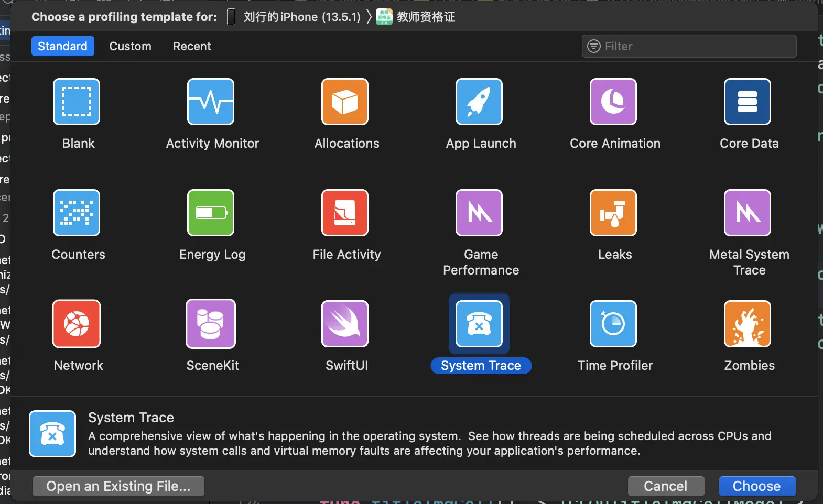
Task: Choose the Leaks template icon
Action: click(613, 213)
